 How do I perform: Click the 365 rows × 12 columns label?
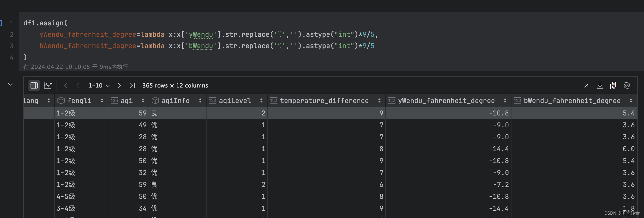[x=175, y=85]
